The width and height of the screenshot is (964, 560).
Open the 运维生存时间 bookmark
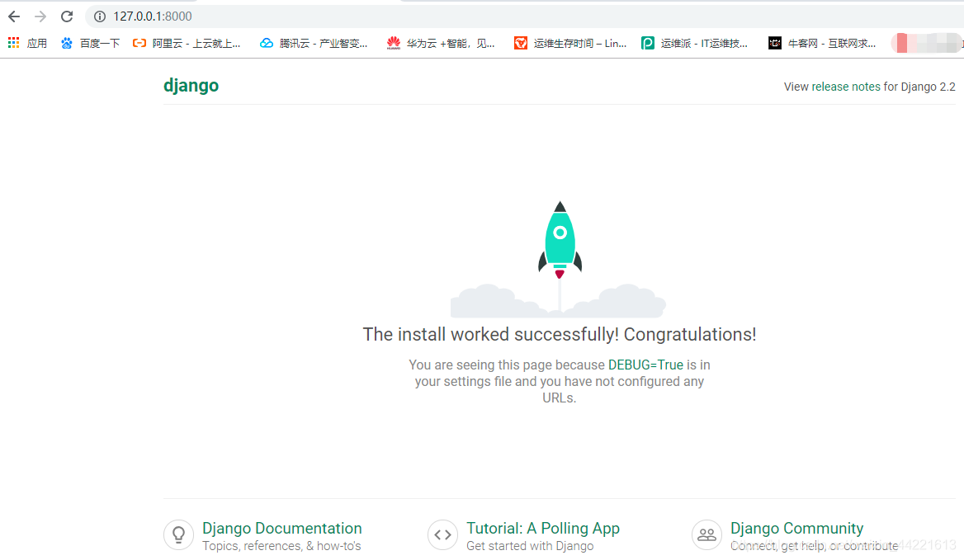tap(571, 43)
